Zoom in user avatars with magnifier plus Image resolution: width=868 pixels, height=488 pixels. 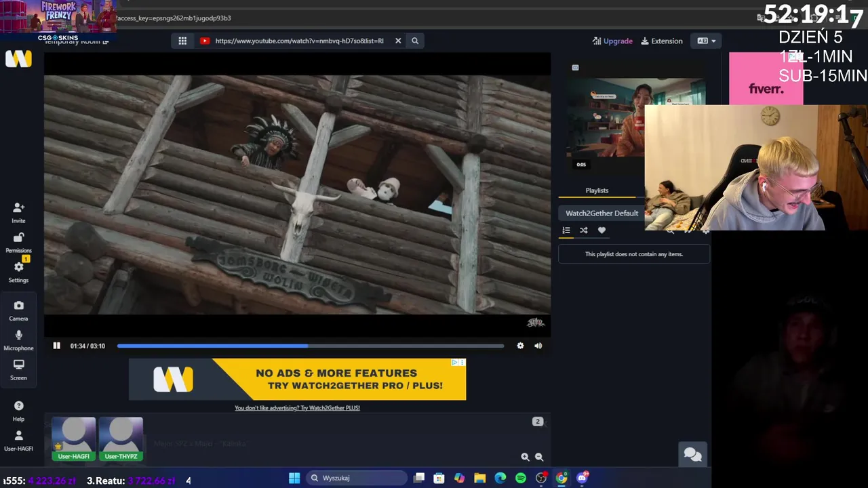pyautogui.click(x=525, y=457)
